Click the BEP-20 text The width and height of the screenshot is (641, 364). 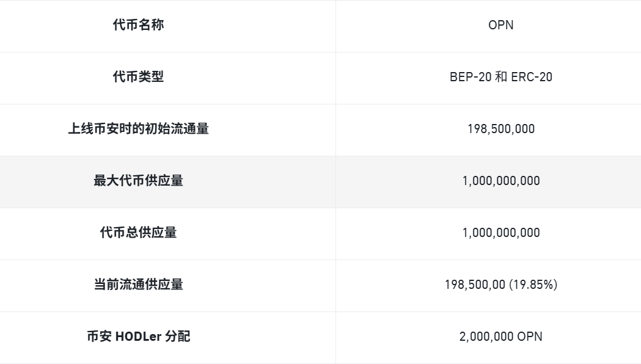(x=469, y=77)
